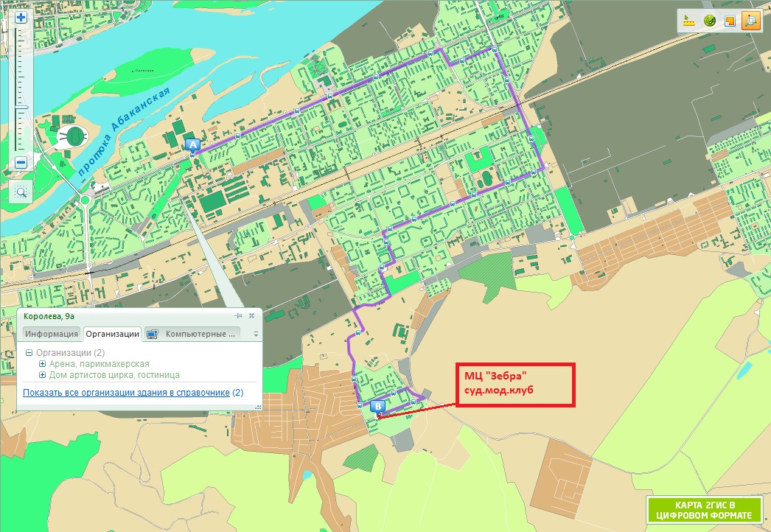Expand the Арена, парикмахерская entry
This screenshot has height=532, width=771.
pyautogui.click(x=42, y=364)
